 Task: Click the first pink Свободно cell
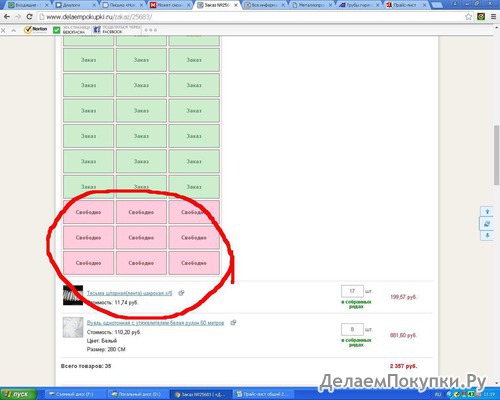(88, 212)
